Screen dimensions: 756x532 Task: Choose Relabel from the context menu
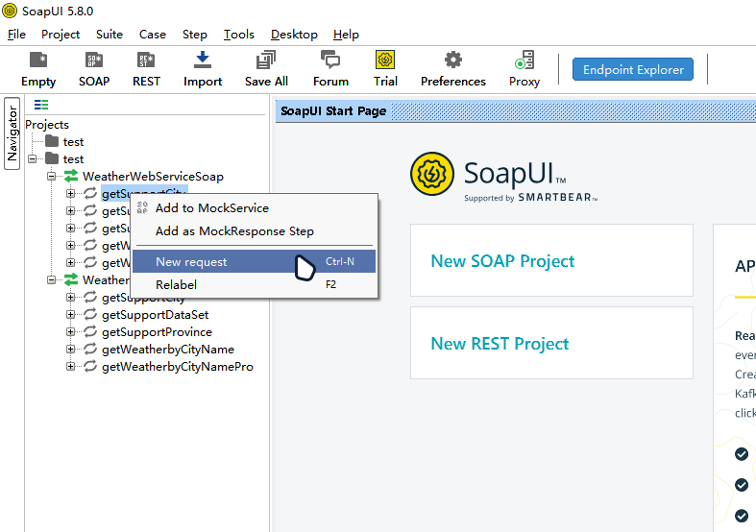(x=177, y=285)
